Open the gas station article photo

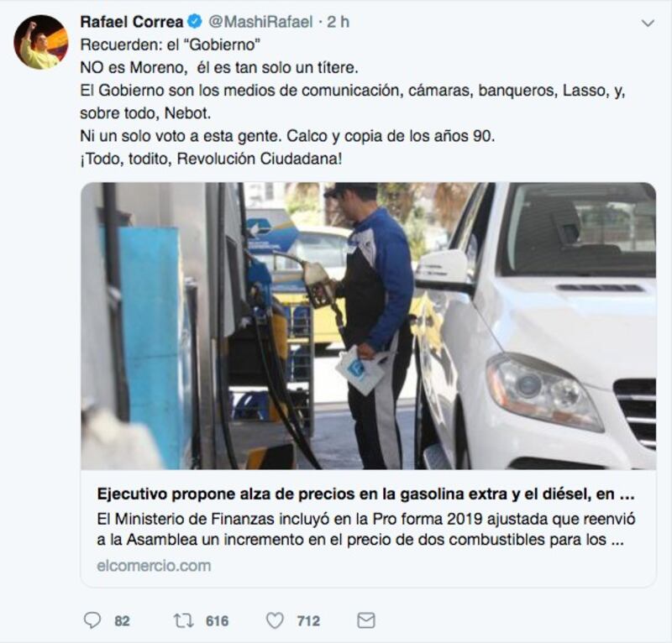(x=368, y=326)
